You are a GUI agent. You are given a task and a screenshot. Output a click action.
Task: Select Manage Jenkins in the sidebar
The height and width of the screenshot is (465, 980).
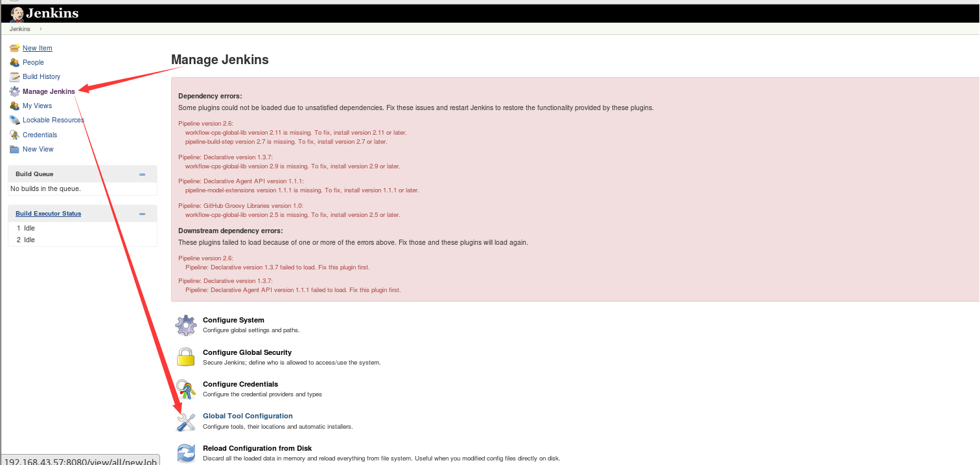pyautogui.click(x=49, y=91)
